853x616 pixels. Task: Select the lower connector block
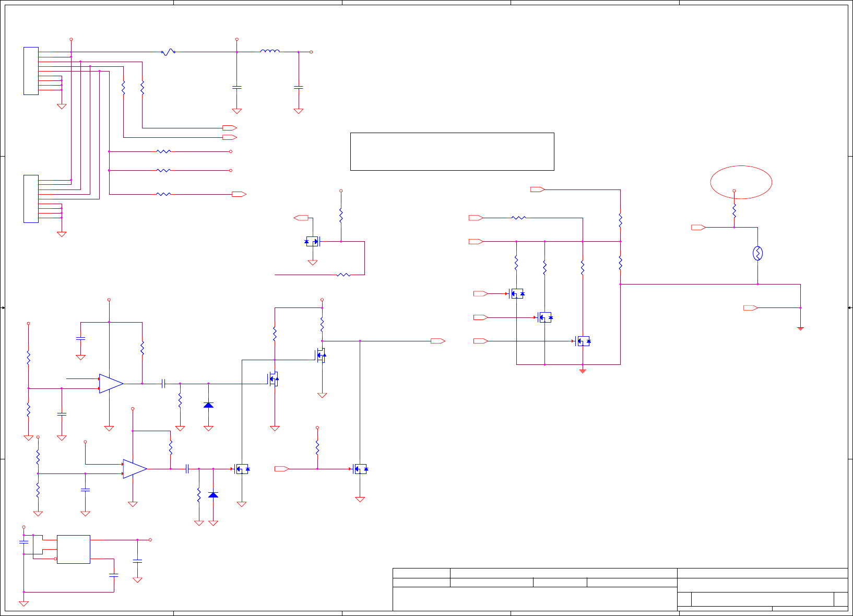click(x=31, y=199)
